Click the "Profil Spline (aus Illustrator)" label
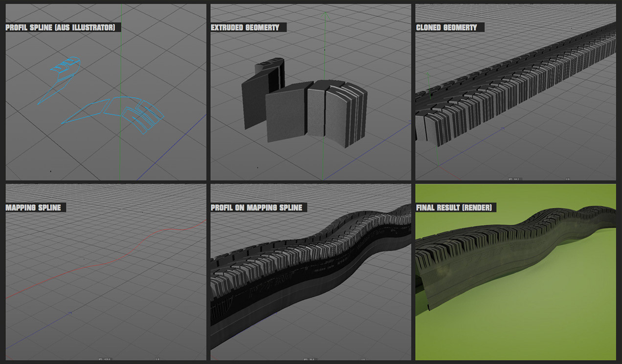The width and height of the screenshot is (622, 364). point(61,27)
